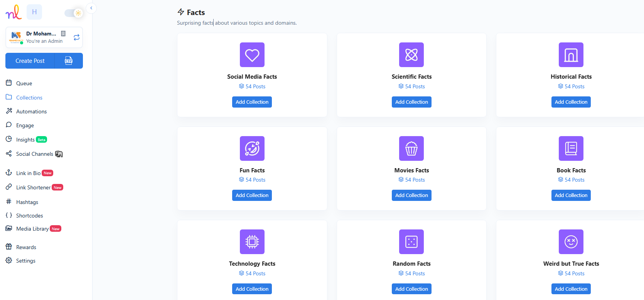Click the Technology Facts title
644x300 pixels.
[x=252, y=264]
